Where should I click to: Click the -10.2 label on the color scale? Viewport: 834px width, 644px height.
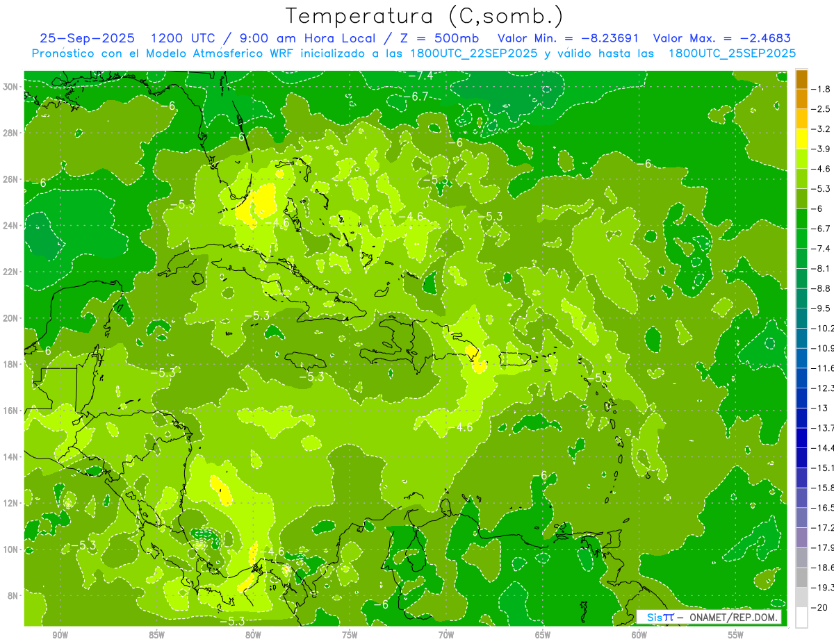tap(823, 328)
